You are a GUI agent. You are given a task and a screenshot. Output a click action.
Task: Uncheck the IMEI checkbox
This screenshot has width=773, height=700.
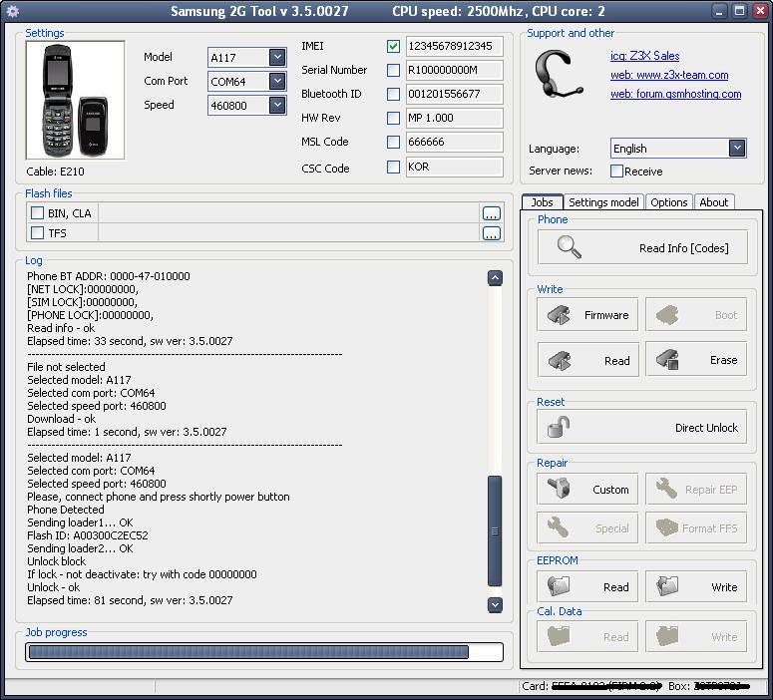393,46
